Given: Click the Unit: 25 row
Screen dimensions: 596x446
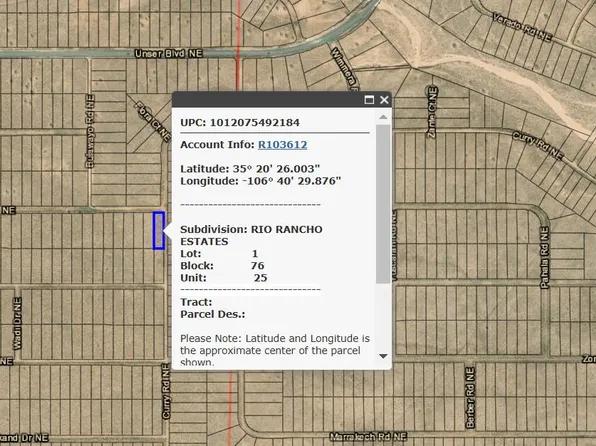Looking at the screenshot, I should click(x=224, y=278).
